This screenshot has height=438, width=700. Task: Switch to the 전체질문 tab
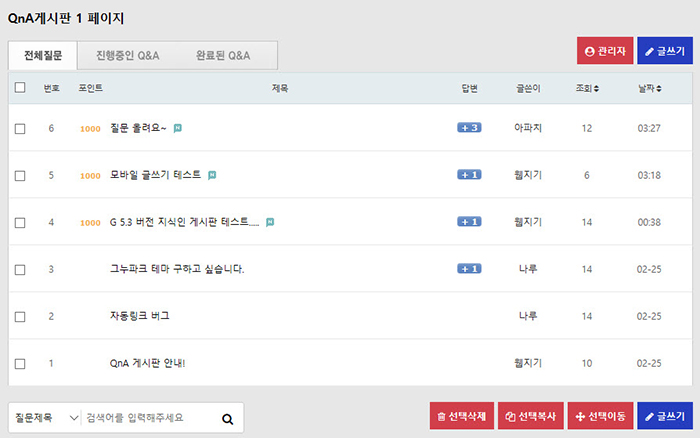click(x=43, y=55)
